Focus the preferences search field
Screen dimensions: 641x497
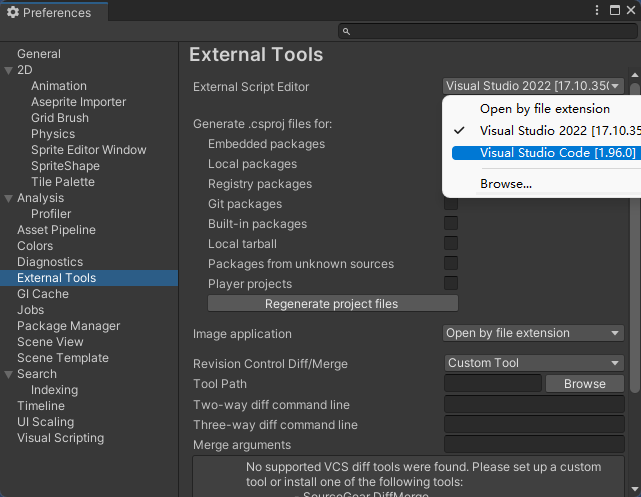click(488, 31)
